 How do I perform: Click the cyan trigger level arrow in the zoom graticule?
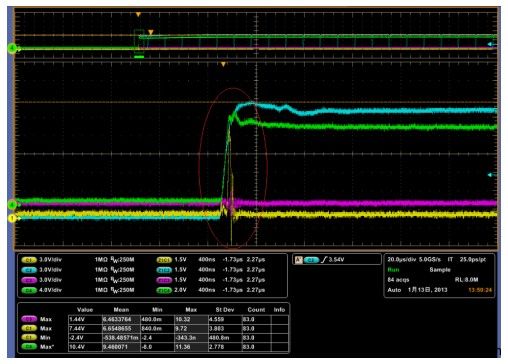[490, 175]
